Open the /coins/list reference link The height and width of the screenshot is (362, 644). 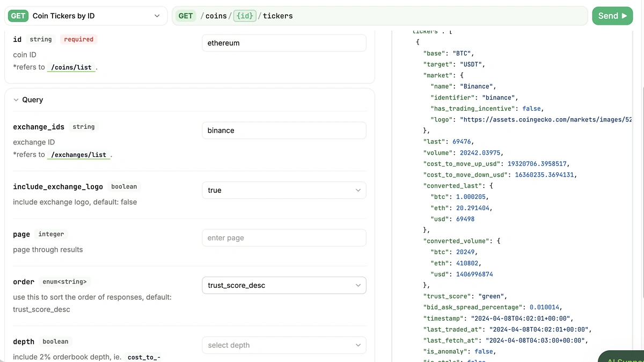71,68
